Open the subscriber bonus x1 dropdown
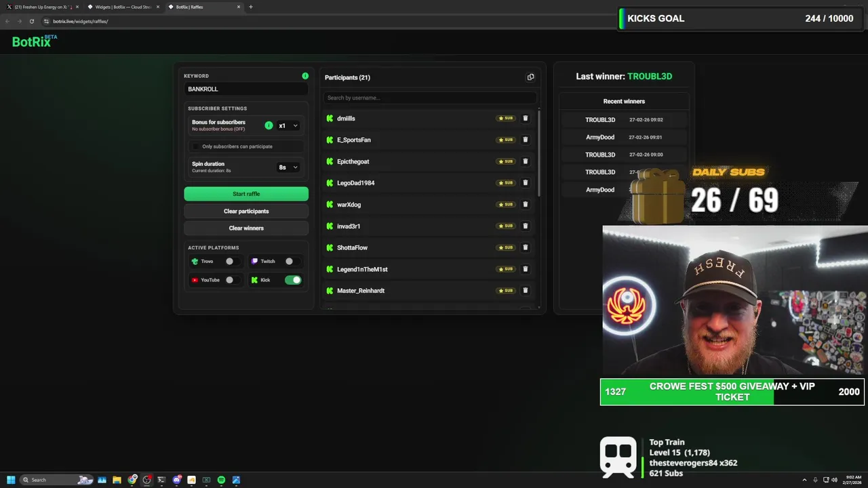The height and width of the screenshot is (488, 868). (x=288, y=125)
